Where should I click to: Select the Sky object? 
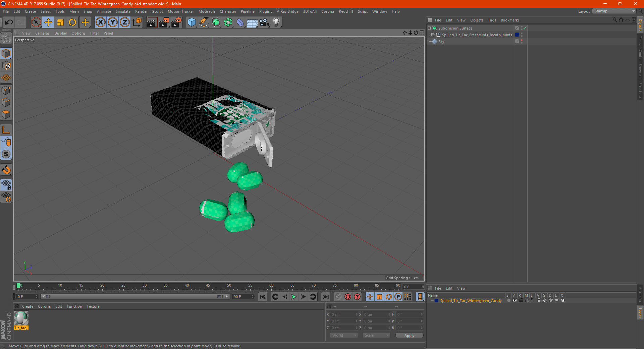[441, 42]
